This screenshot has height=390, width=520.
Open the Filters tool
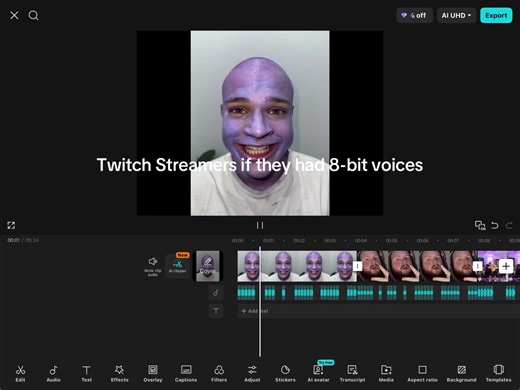click(x=219, y=373)
